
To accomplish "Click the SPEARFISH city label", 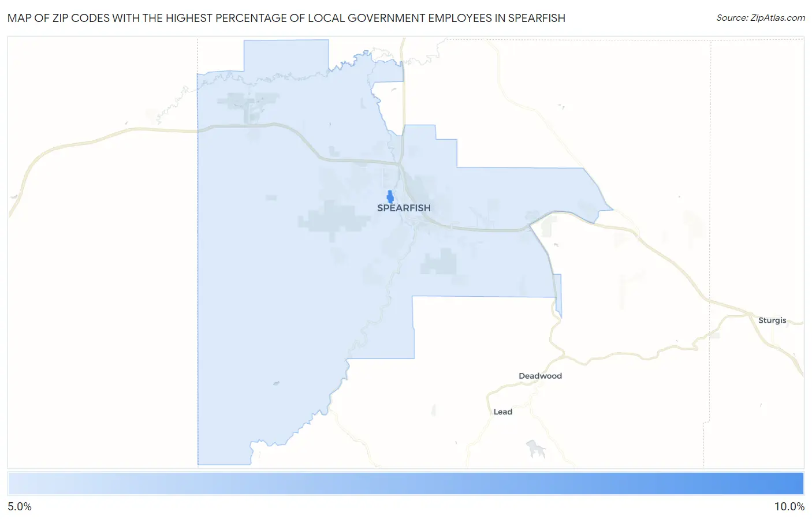I will click(x=404, y=208).
